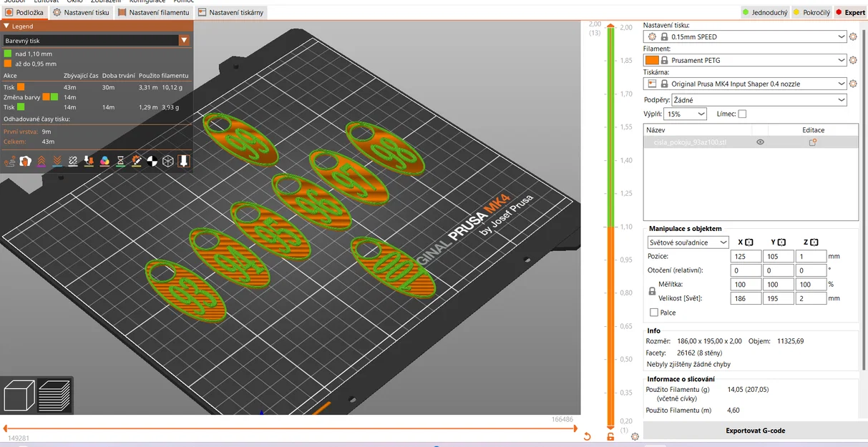Select Expert mode
This screenshot has height=447, width=868.
[850, 13]
